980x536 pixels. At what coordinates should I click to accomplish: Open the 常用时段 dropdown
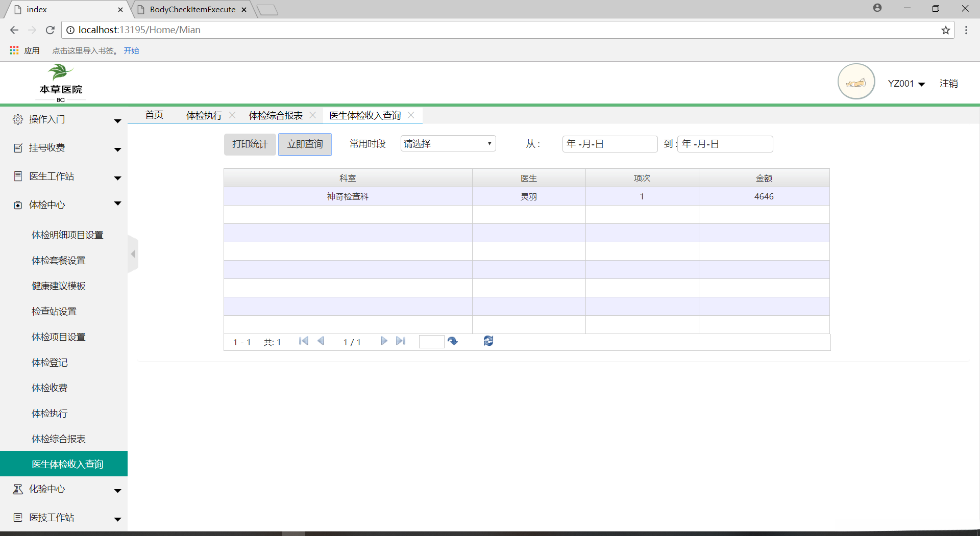448,144
